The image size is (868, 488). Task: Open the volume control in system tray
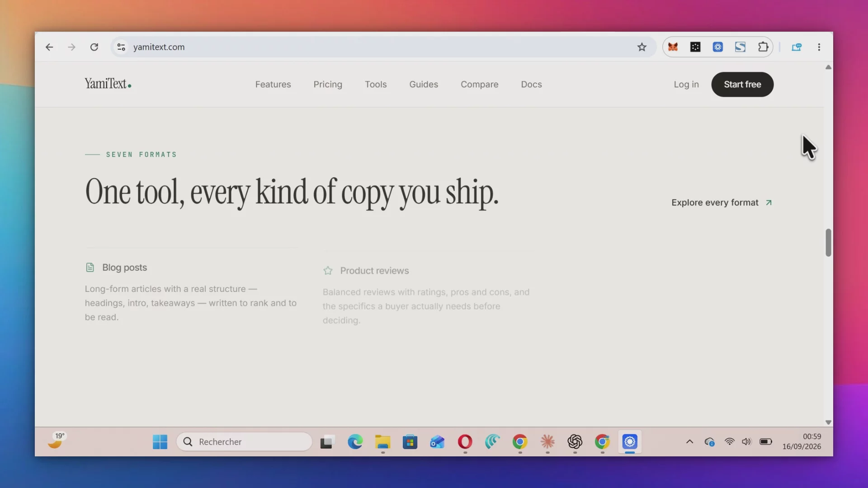(746, 442)
